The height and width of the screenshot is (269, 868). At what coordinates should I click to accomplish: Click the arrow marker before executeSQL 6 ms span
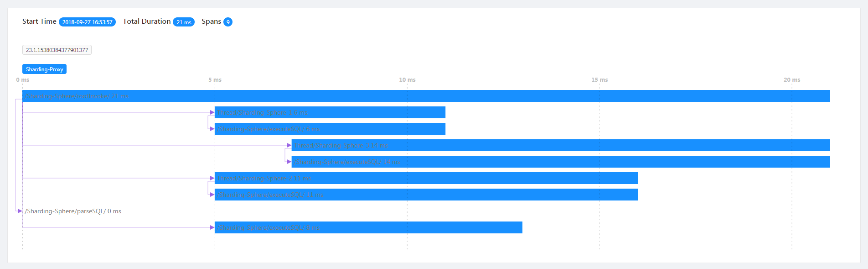point(212,129)
